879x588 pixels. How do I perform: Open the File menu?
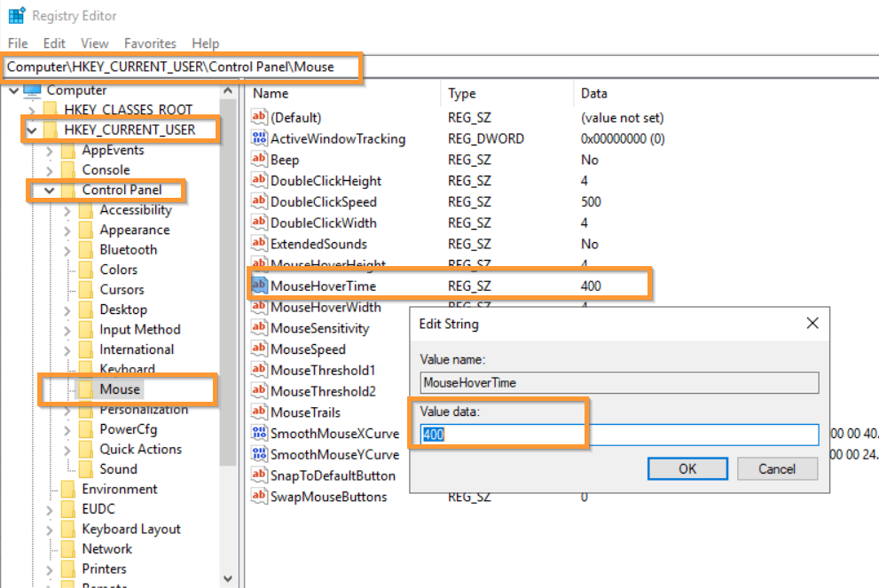point(18,43)
